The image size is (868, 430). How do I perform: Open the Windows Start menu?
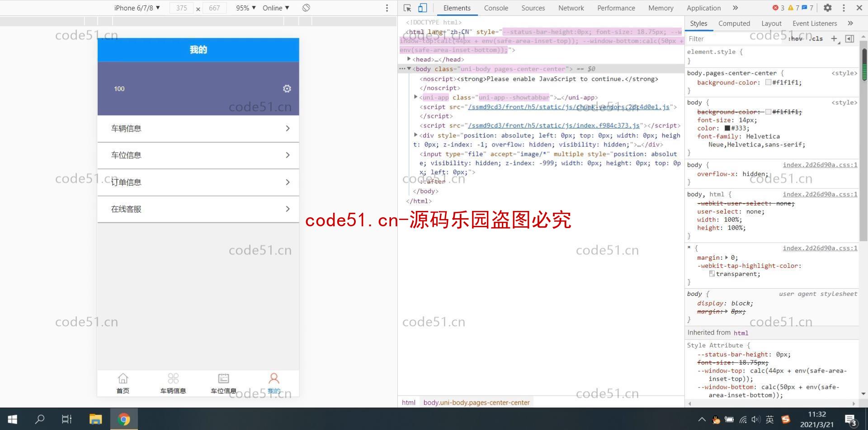point(12,419)
